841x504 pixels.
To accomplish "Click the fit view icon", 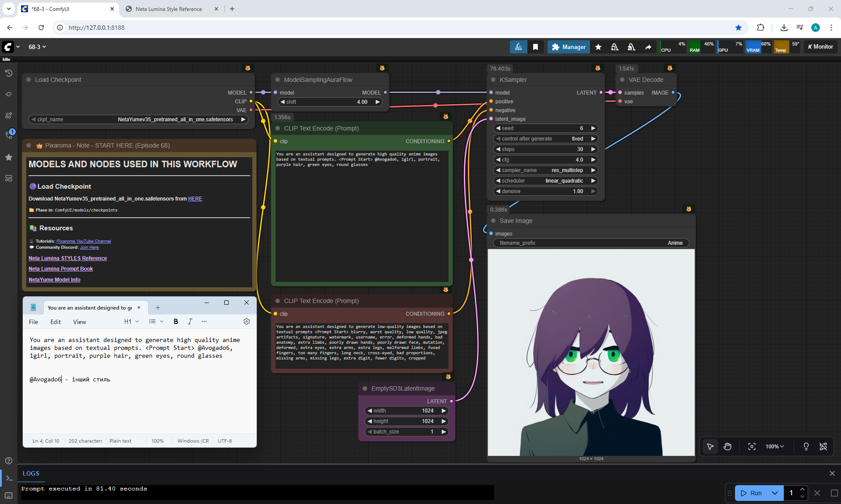I will click(752, 447).
